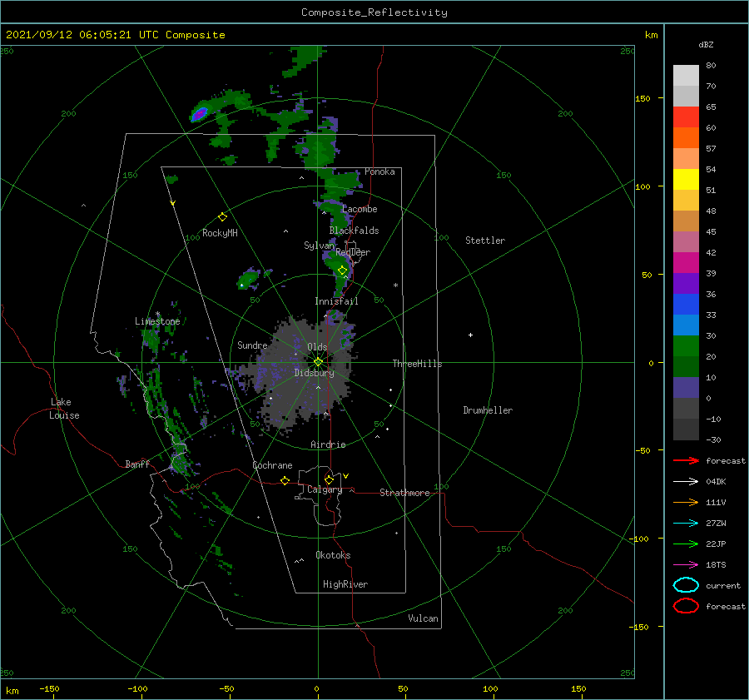Select the 65 dBZ red color swatch
749x700 pixels.
[x=686, y=117]
